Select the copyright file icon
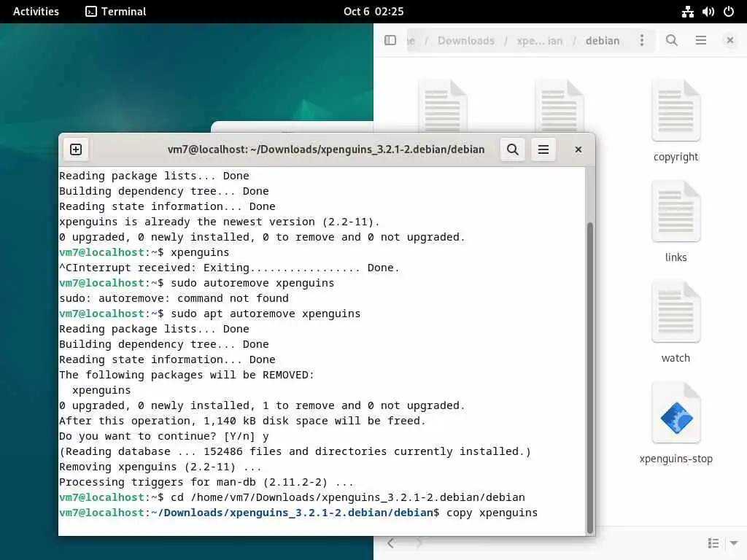 pyautogui.click(x=676, y=111)
